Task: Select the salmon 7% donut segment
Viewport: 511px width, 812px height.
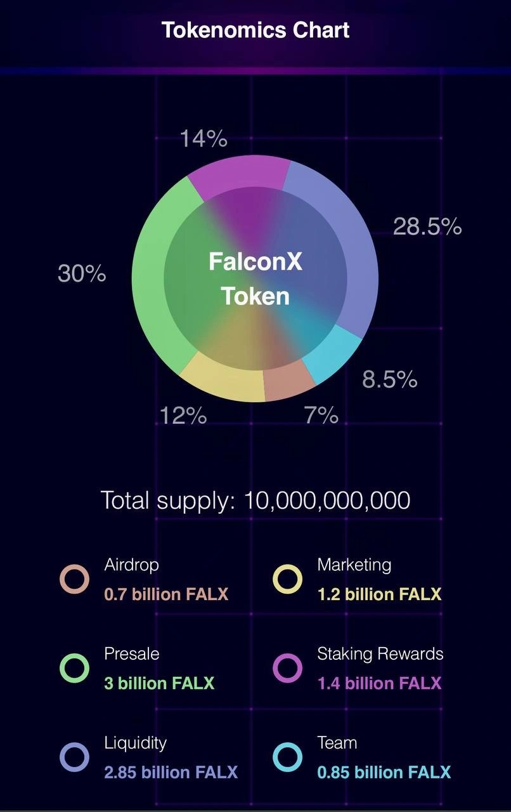Action: [288, 383]
